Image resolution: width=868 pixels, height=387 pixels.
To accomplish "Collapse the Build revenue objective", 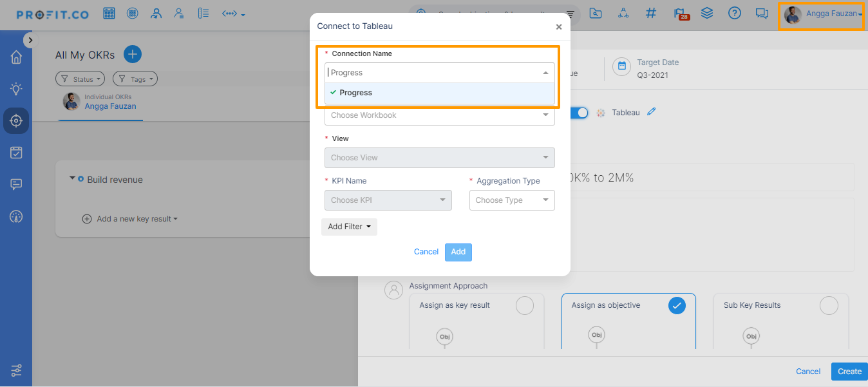I will click(x=73, y=178).
